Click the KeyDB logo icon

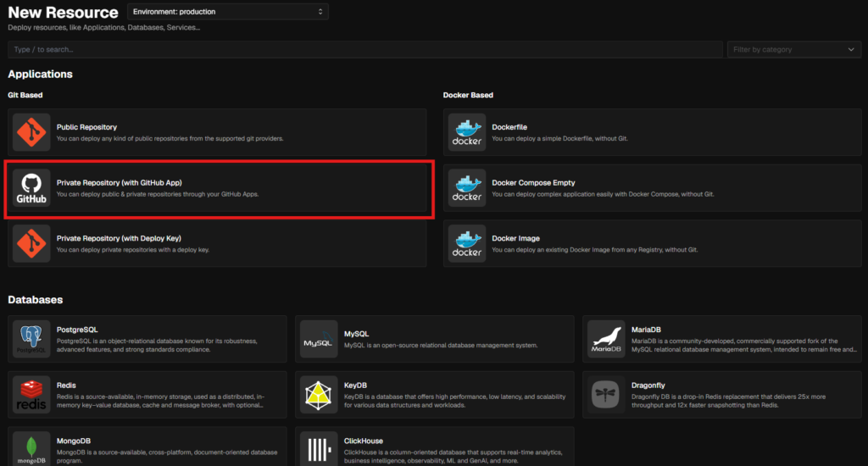319,395
